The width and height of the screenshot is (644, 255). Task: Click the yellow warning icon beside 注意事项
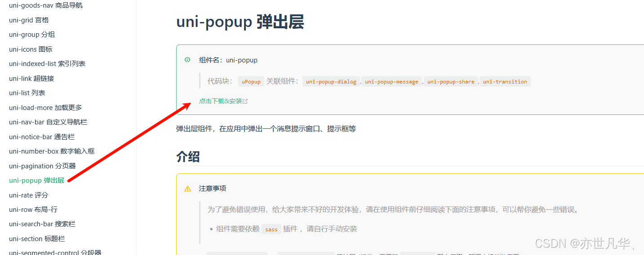(188, 189)
